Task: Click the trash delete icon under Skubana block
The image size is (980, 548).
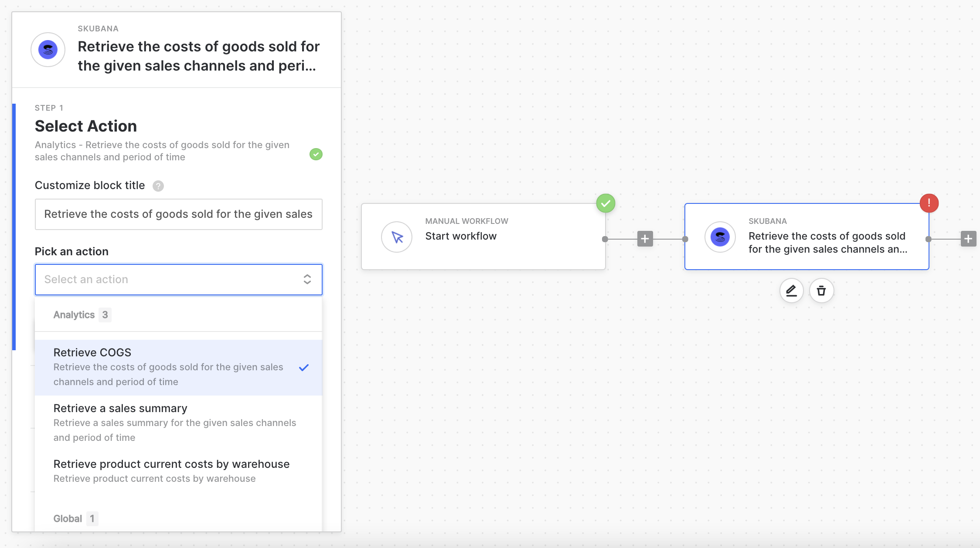Action: click(x=821, y=291)
